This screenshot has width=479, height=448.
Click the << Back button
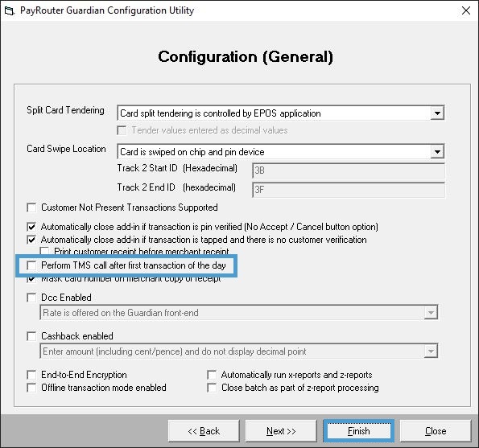click(204, 431)
